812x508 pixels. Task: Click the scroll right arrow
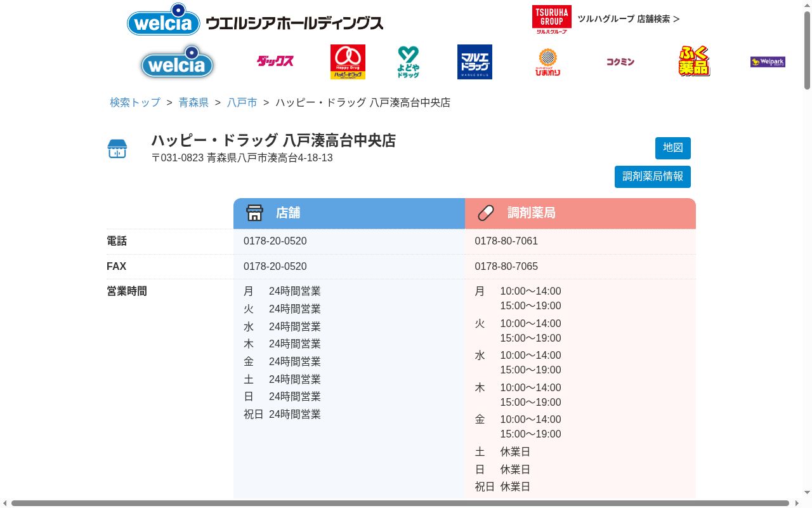tap(797, 504)
